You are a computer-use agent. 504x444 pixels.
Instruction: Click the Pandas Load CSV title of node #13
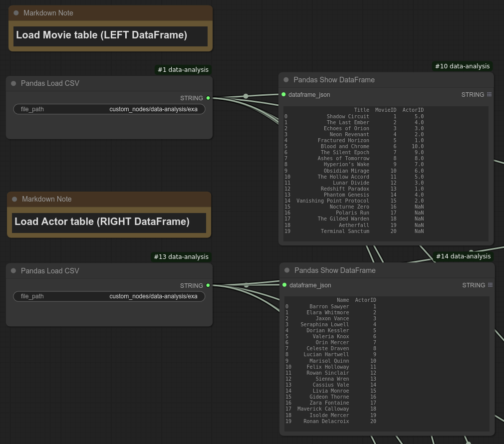click(50, 271)
